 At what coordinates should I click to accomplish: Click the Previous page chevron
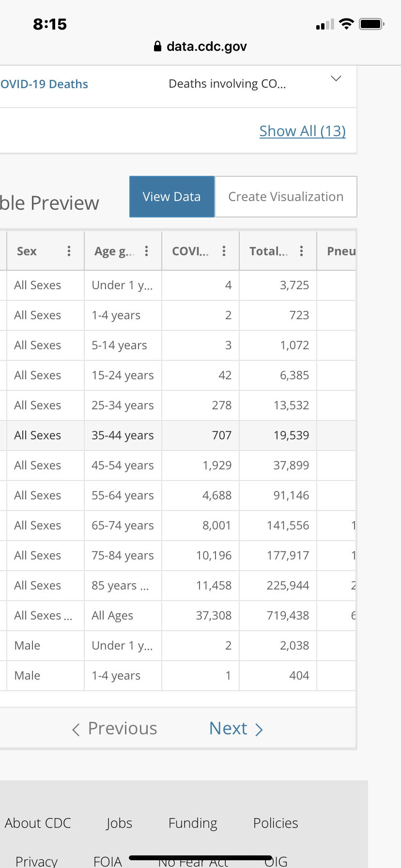(76, 729)
